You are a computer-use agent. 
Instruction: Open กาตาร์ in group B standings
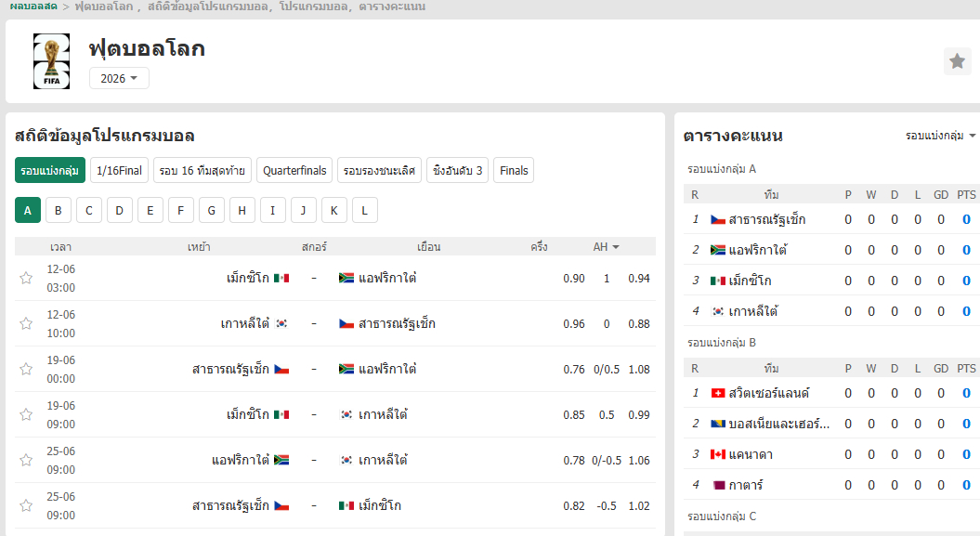746,485
